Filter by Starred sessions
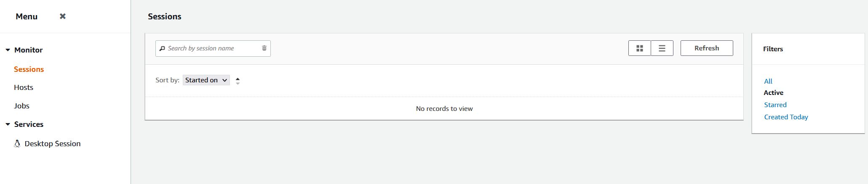 click(x=775, y=105)
